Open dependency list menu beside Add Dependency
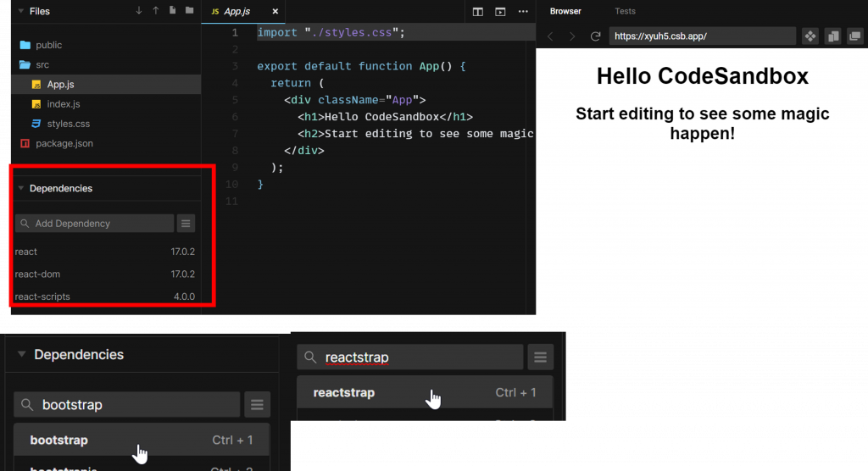This screenshot has width=868, height=471. [186, 224]
